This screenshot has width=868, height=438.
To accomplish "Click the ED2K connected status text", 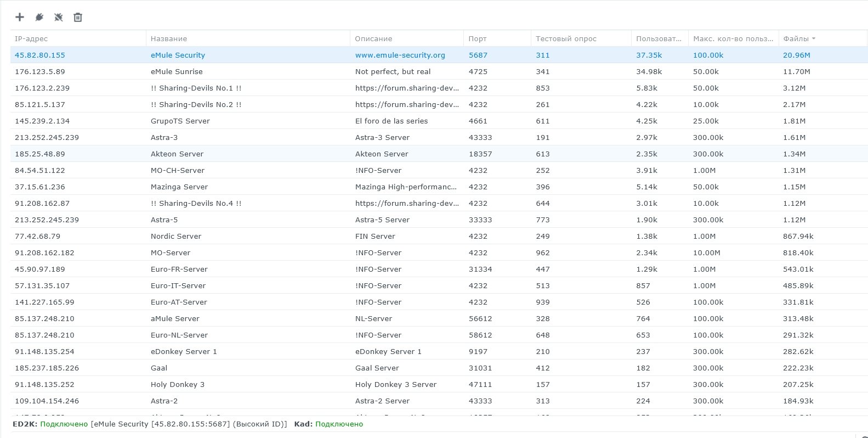I will [x=64, y=424].
